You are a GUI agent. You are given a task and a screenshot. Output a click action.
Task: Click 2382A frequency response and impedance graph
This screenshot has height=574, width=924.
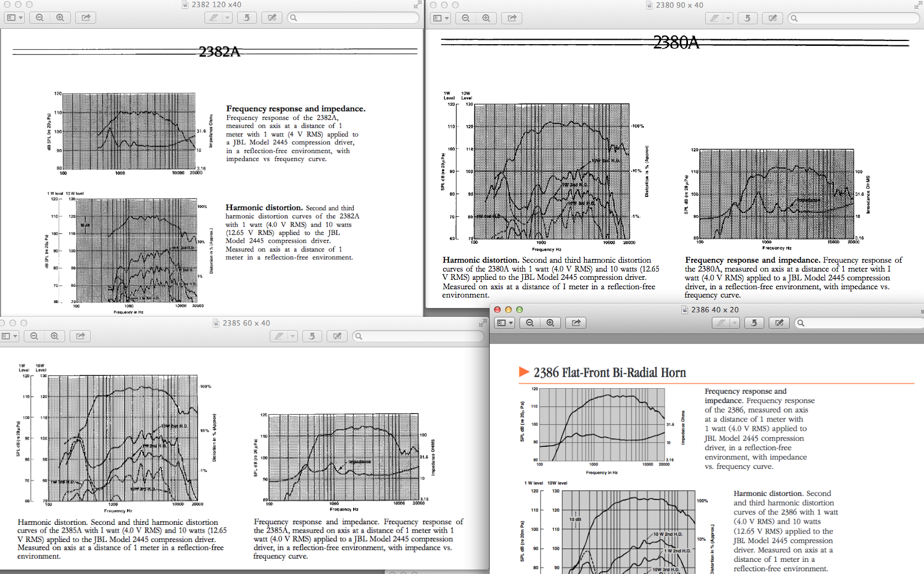(x=129, y=131)
